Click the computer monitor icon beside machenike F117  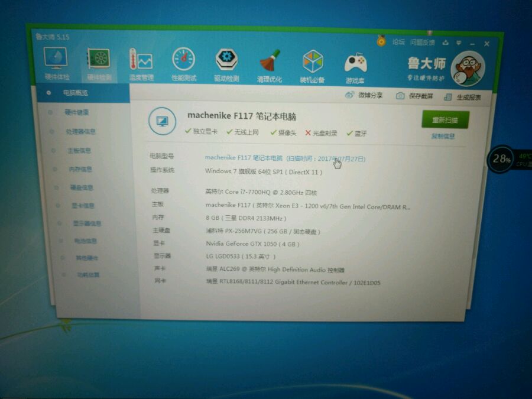click(162, 121)
